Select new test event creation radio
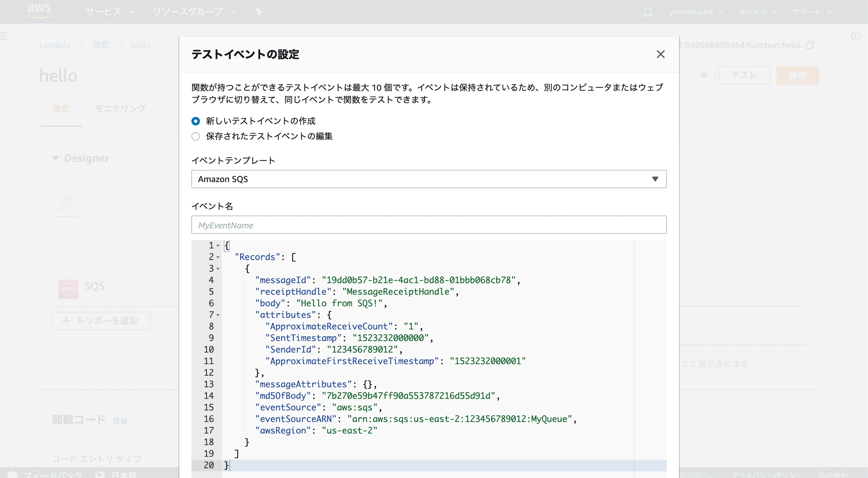 (x=195, y=121)
